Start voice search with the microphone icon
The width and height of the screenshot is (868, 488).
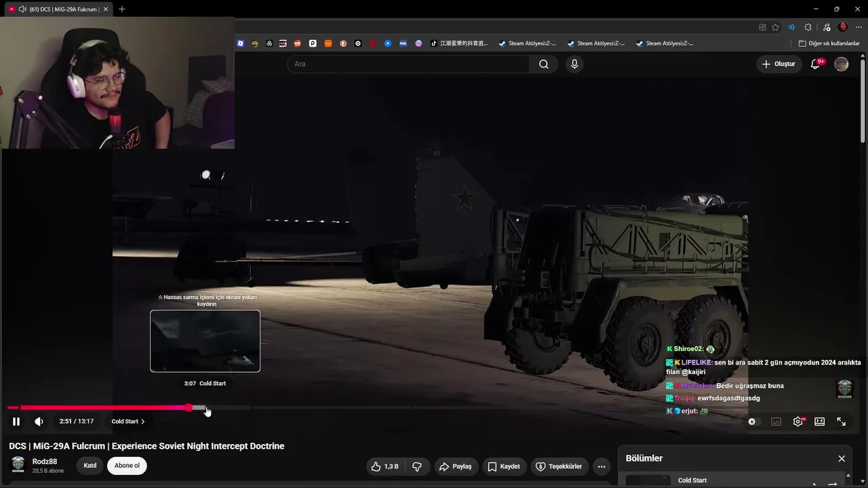pyautogui.click(x=574, y=64)
